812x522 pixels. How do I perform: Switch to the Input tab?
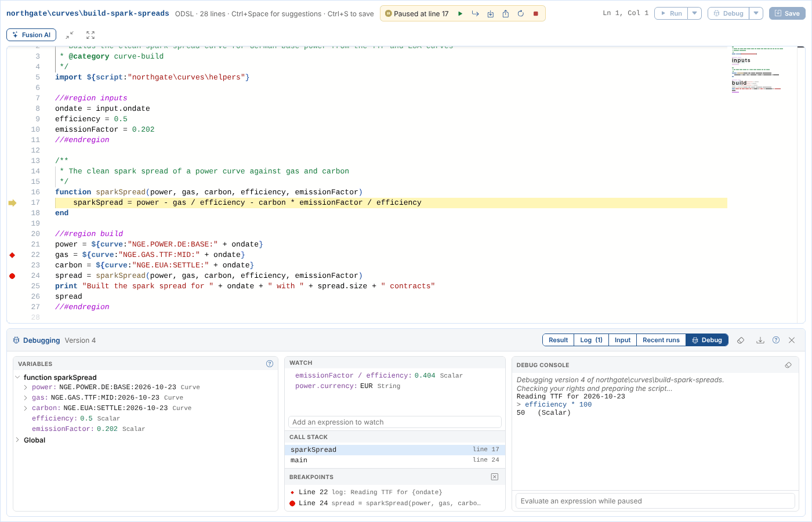click(623, 340)
